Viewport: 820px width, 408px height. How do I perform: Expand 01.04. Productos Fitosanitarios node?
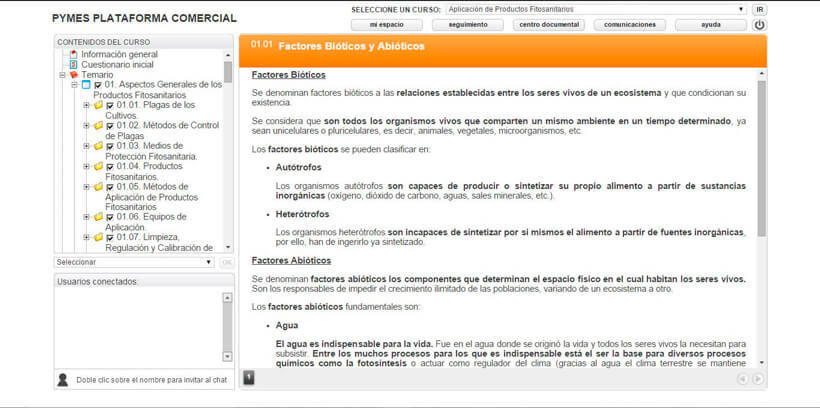86,166
